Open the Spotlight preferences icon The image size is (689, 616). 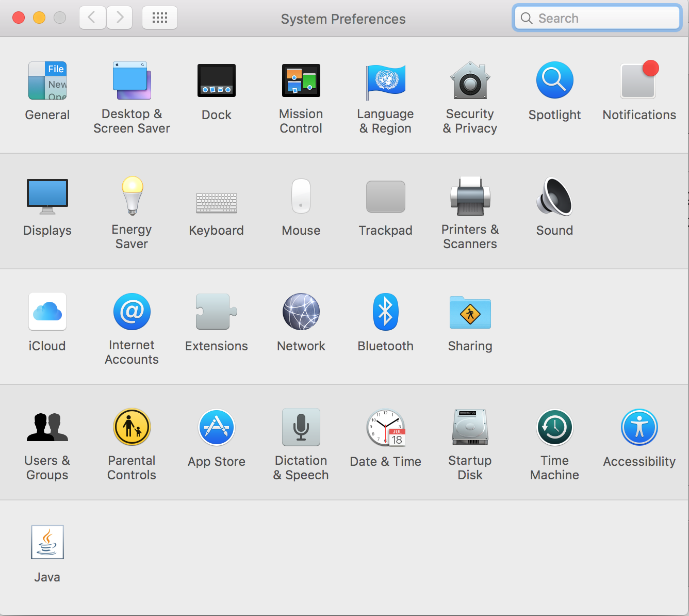click(555, 80)
